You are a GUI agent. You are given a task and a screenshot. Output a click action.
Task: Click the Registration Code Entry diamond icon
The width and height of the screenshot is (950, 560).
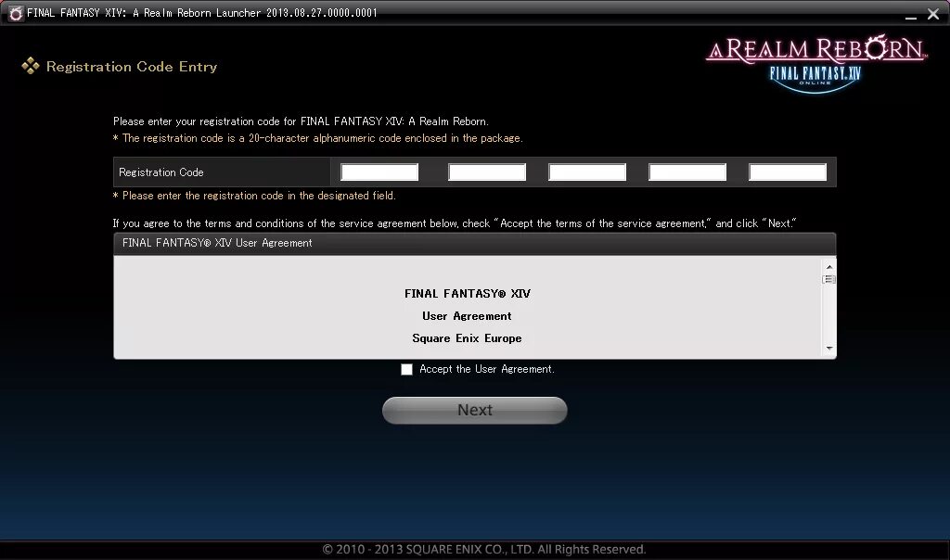(x=31, y=66)
